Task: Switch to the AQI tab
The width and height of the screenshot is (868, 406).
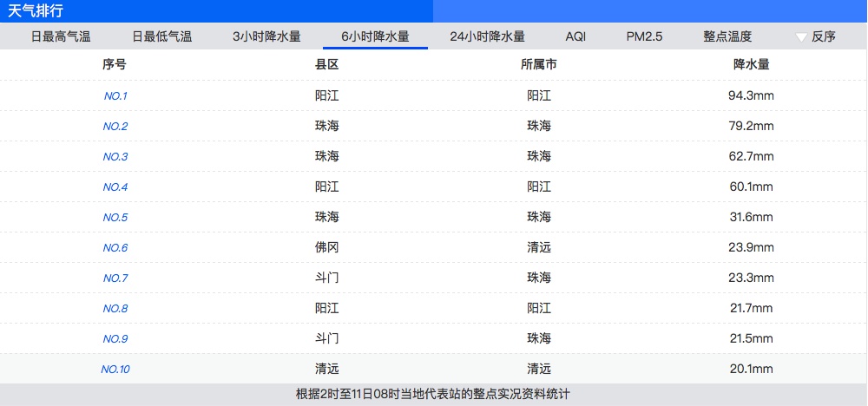Action: click(x=575, y=37)
